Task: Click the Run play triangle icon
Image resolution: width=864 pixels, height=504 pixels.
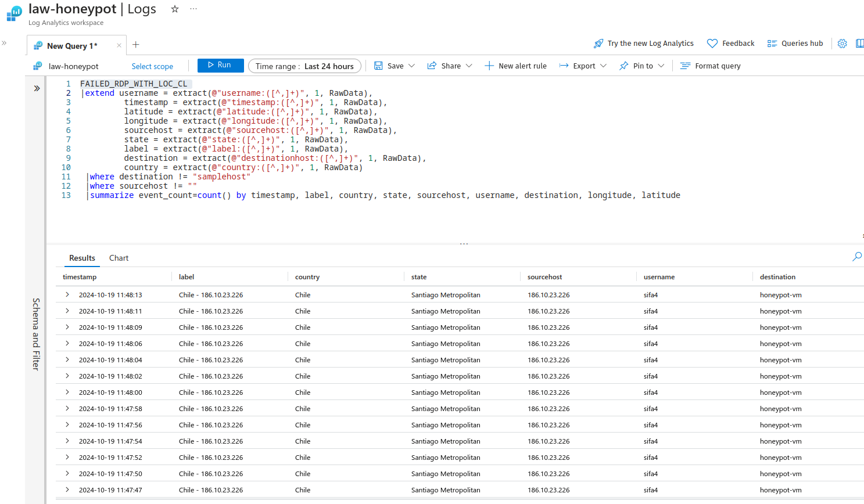Action: pos(211,65)
